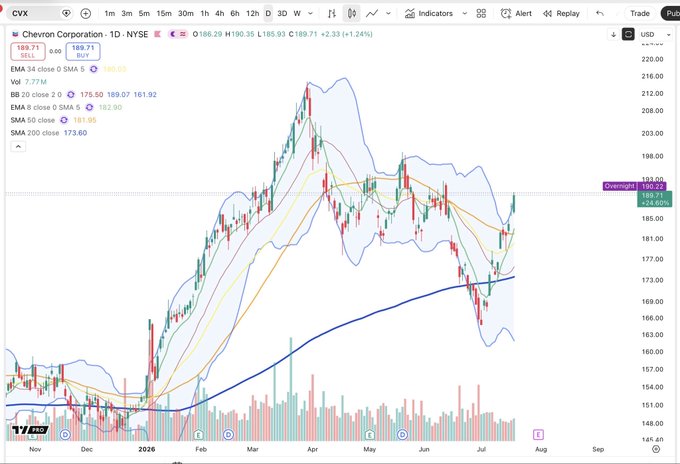Select the SMA 50 close legend

(33, 120)
